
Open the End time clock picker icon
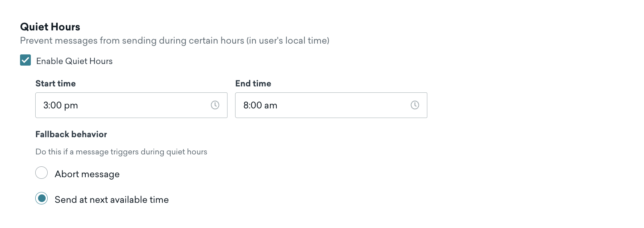coord(415,105)
